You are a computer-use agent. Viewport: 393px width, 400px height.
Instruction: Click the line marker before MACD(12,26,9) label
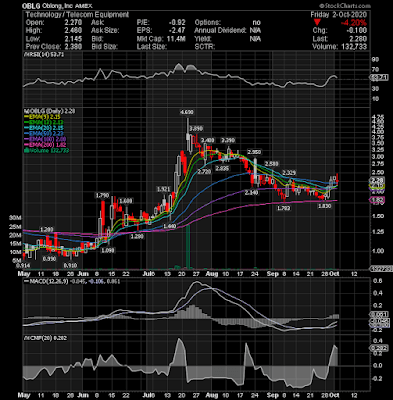coord(26,281)
